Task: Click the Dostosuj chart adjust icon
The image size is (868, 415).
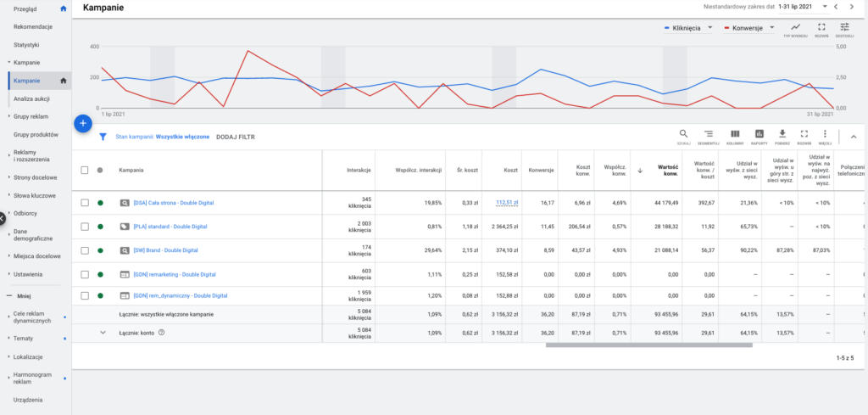Action: click(844, 30)
